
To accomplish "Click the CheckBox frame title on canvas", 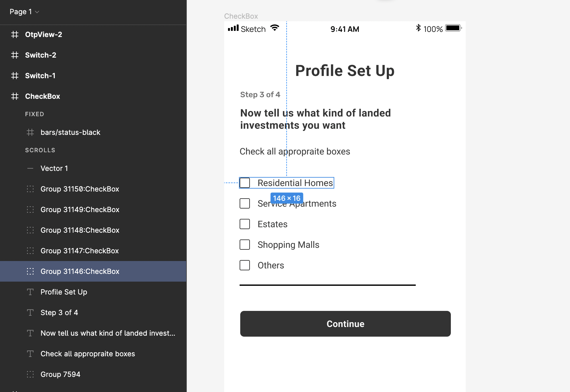I will 241,16.
